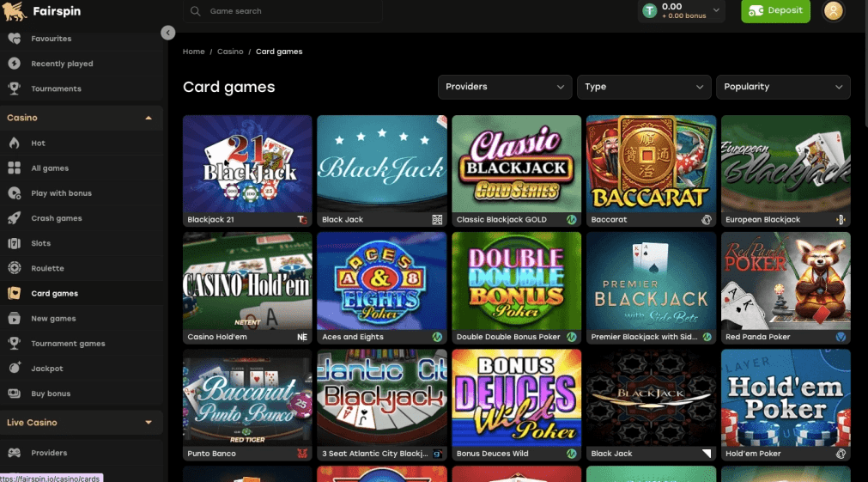Click the Jackpot icon

pos(15,369)
